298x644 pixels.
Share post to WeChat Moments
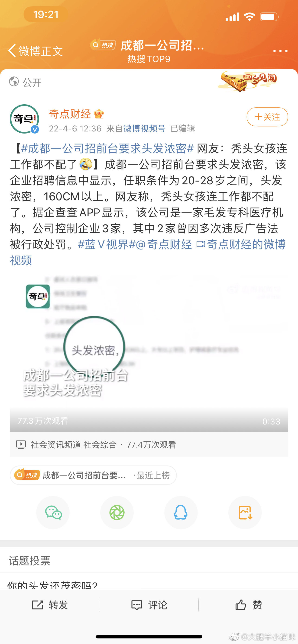(117, 513)
